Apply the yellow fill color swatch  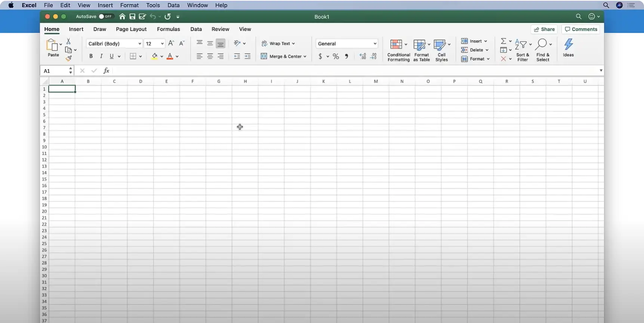(154, 56)
